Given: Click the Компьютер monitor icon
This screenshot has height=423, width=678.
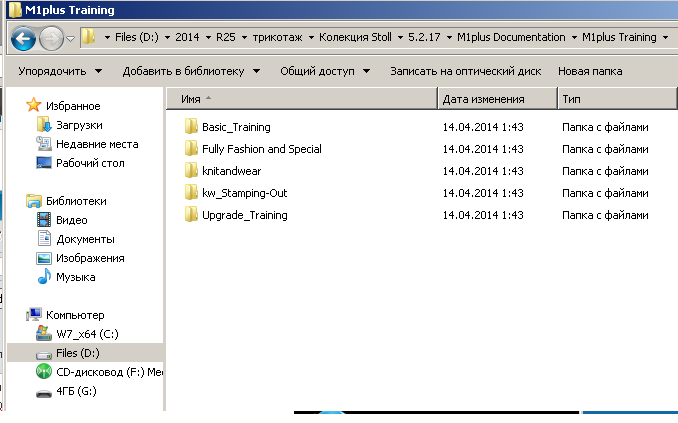Looking at the screenshot, I should tap(34, 314).
